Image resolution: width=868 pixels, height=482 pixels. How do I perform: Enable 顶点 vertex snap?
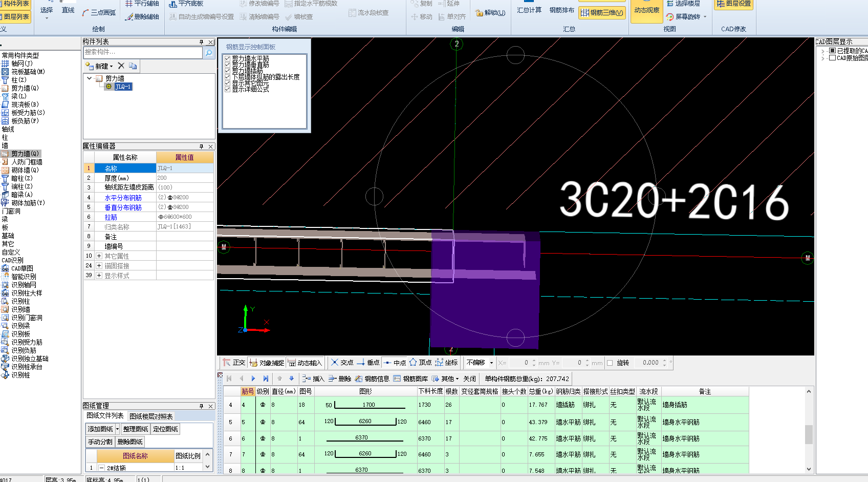[x=420, y=363]
